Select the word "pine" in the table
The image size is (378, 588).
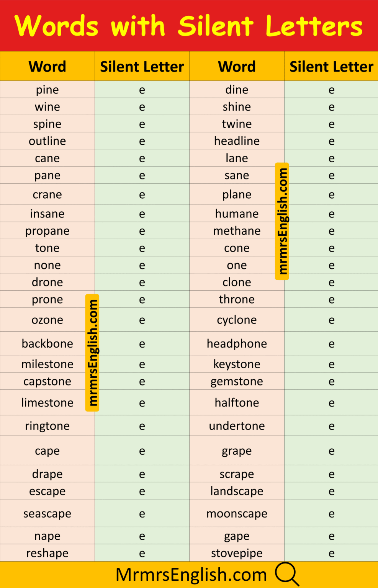tap(47, 90)
